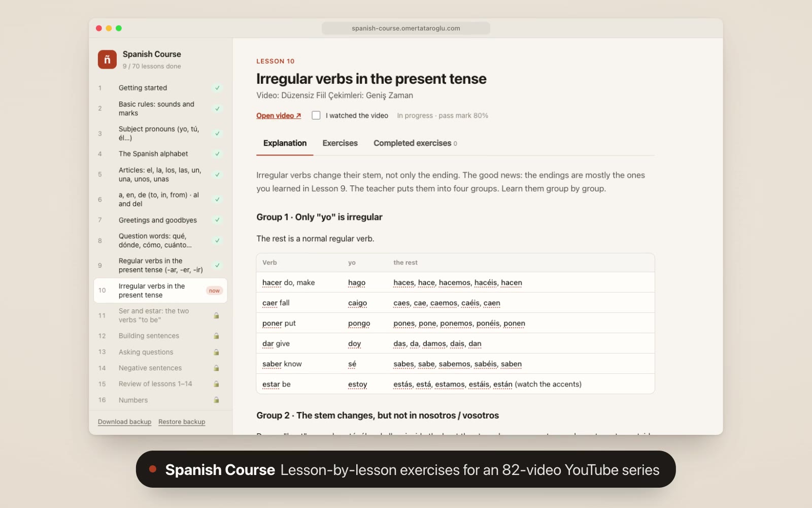This screenshot has width=812, height=508.
Task: Click the checkmark icon next to Getting started
Action: point(217,88)
